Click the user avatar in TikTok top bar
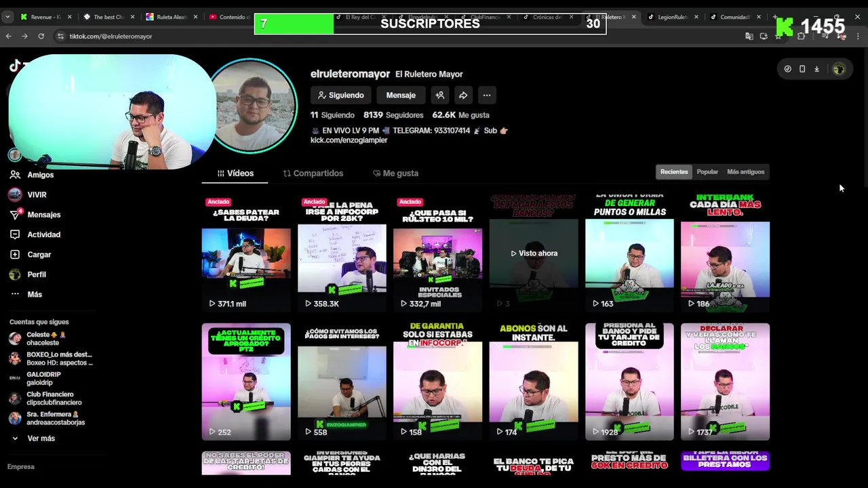Screen dimensions: 868x488 (x=839, y=68)
